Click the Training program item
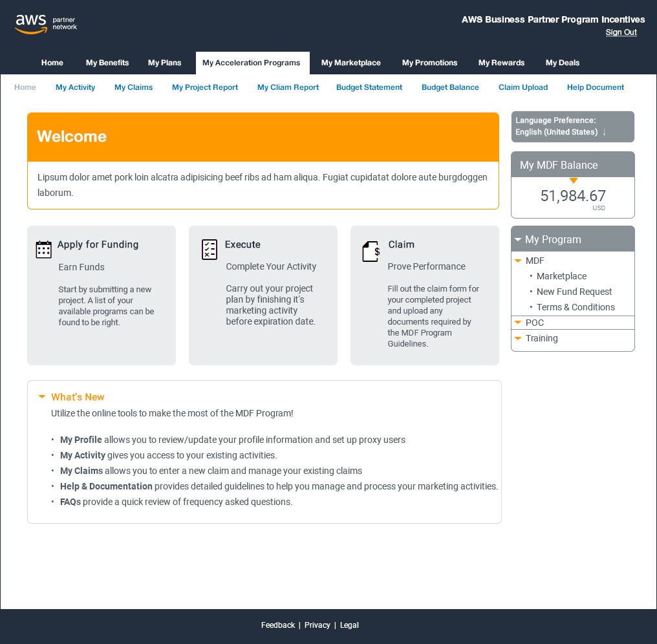 [x=542, y=338]
